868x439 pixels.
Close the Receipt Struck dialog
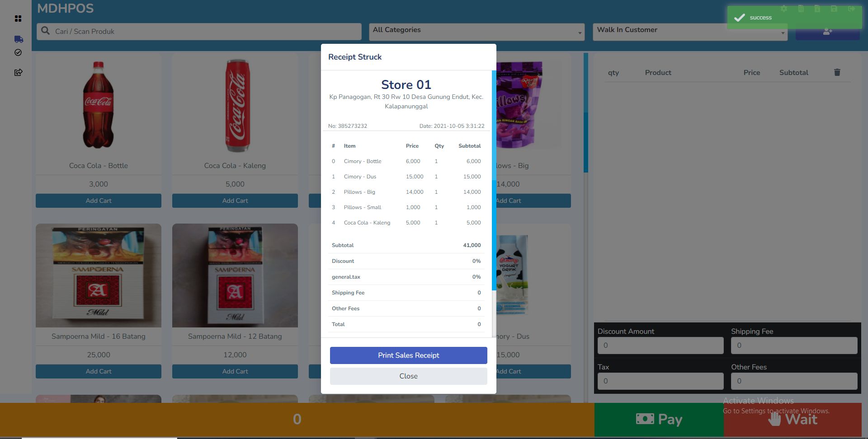(x=408, y=376)
